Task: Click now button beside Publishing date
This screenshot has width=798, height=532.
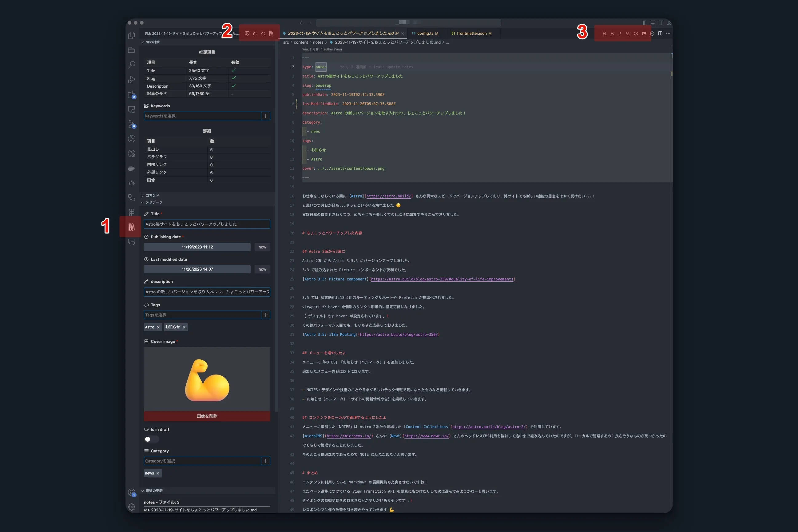Action: [x=262, y=247]
